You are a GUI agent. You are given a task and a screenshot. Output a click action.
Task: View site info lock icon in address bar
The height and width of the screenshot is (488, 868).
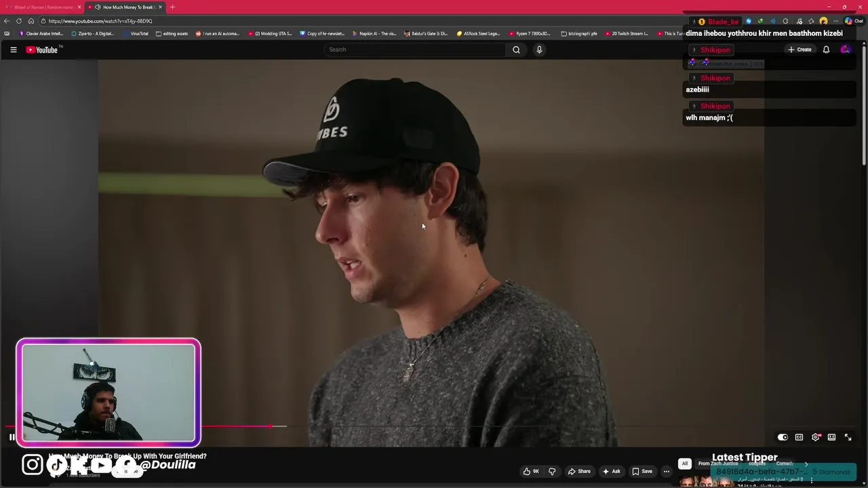coord(43,21)
